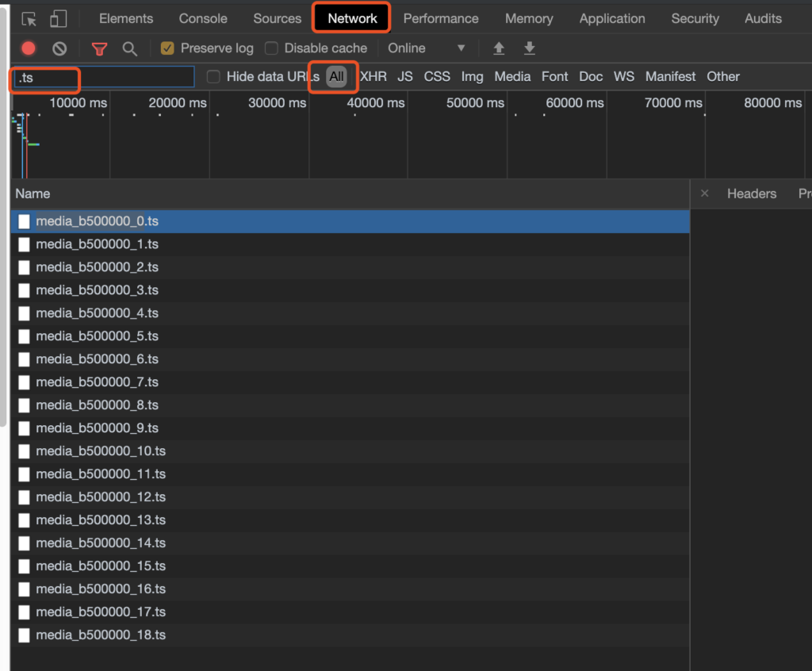Image resolution: width=812 pixels, height=671 pixels.
Task: Open the Console tab
Action: tap(203, 19)
